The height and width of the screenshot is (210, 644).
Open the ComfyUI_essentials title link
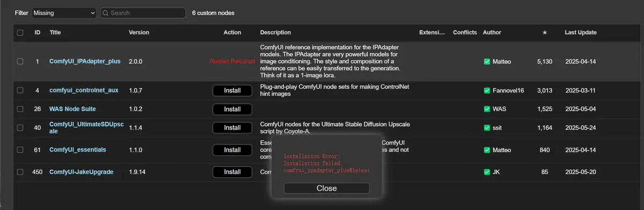[78, 150]
